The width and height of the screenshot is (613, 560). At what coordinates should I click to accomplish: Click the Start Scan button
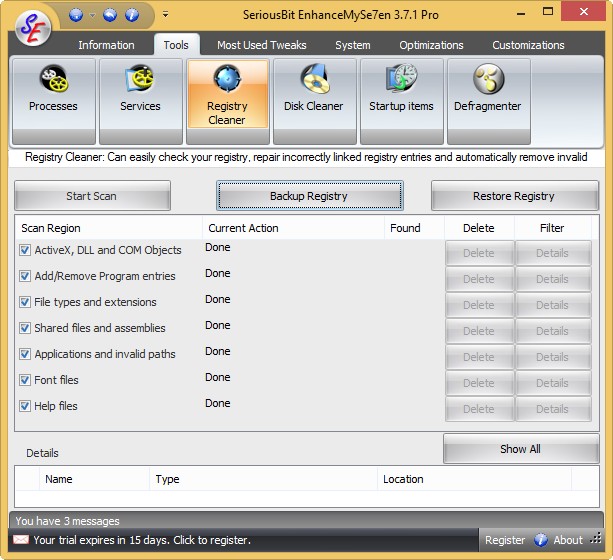tap(92, 196)
